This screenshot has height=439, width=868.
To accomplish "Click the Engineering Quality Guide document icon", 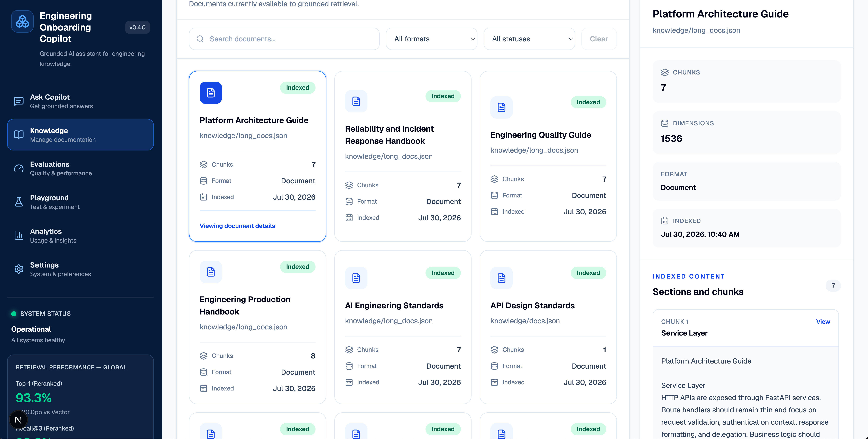I will (501, 107).
